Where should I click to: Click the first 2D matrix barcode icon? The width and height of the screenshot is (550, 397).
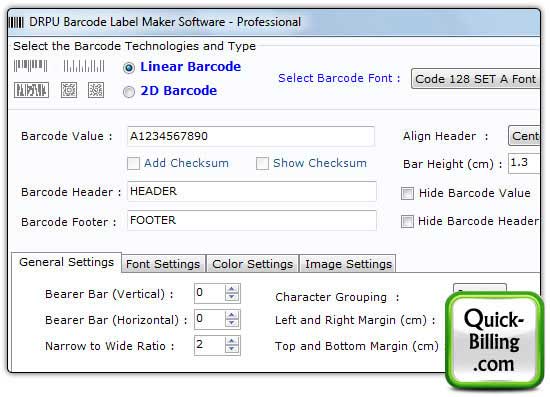69,90
